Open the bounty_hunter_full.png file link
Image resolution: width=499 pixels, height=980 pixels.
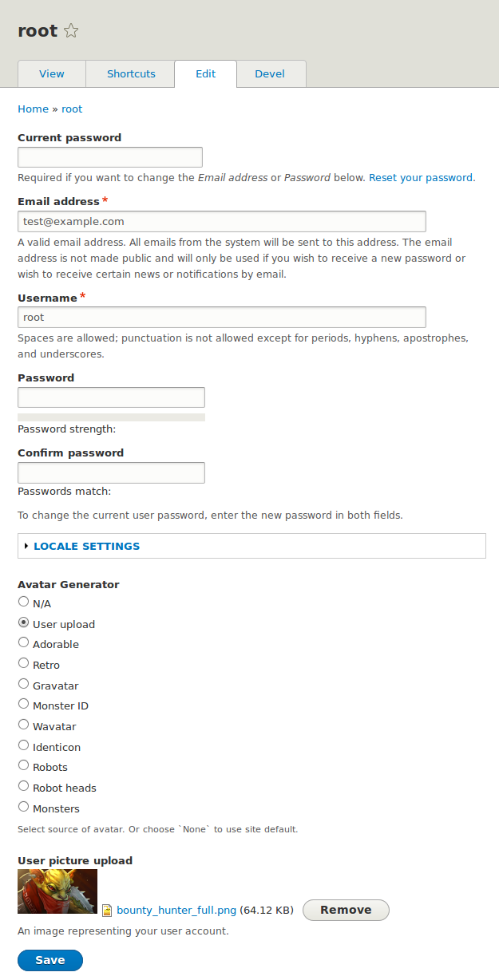click(x=176, y=910)
